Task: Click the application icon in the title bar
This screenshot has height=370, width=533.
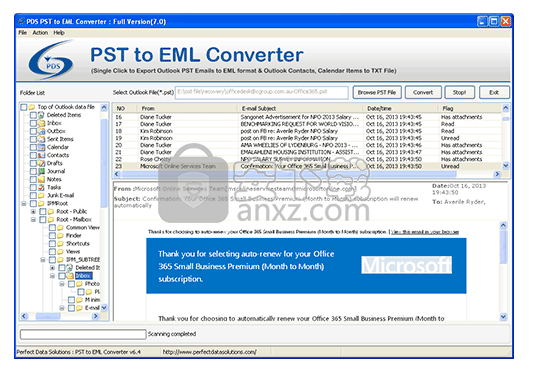Action: 21,21
